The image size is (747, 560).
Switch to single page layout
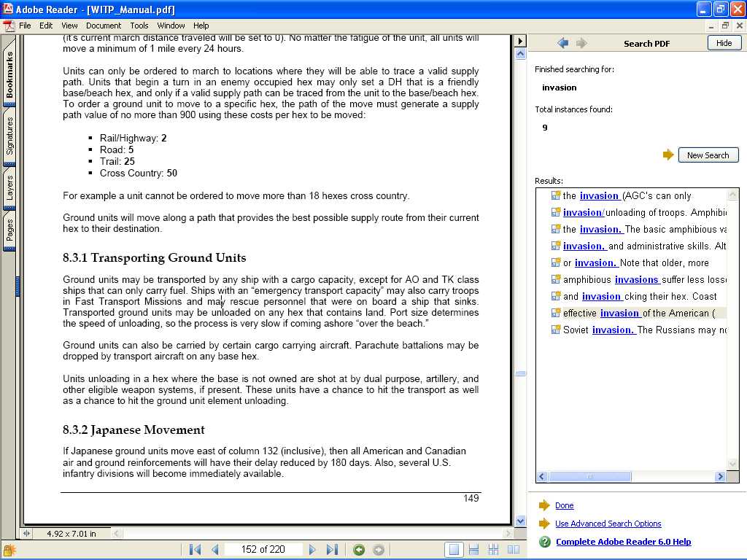(454, 550)
